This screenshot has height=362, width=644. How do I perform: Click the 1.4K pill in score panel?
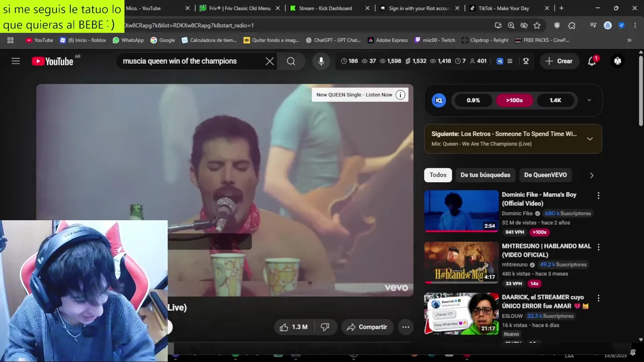click(555, 100)
